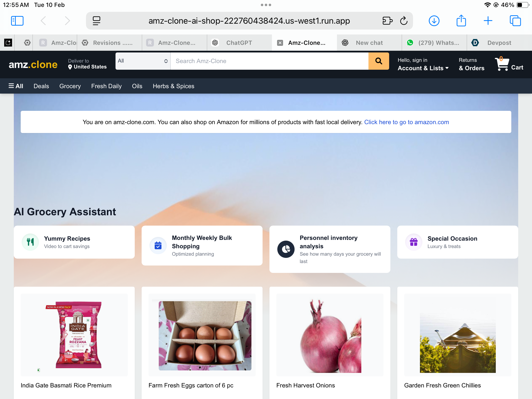
Task: Reload the page with the refresh icon
Action: point(404,21)
